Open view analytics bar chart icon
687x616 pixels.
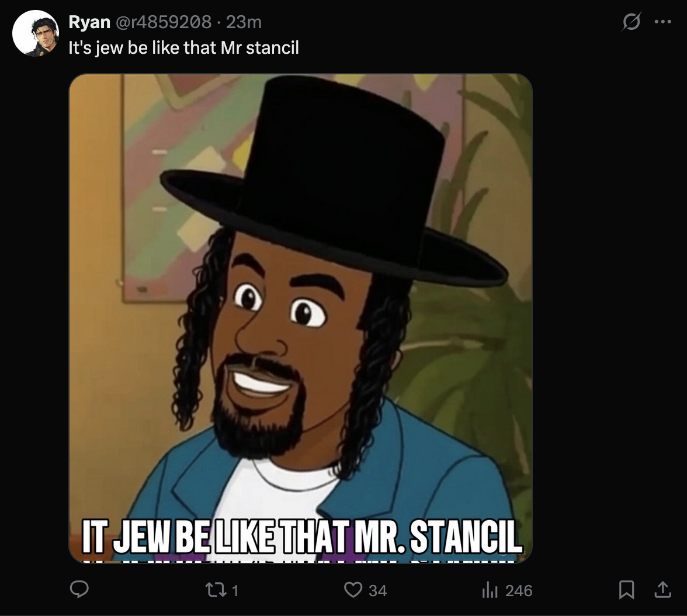490,590
